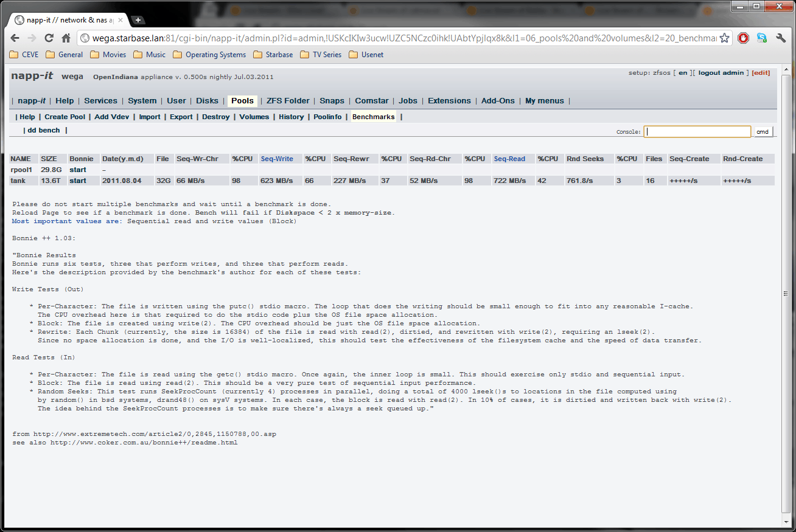This screenshot has width=796, height=532.
Task: Close the napp-it browser tab
Action: coord(120,20)
